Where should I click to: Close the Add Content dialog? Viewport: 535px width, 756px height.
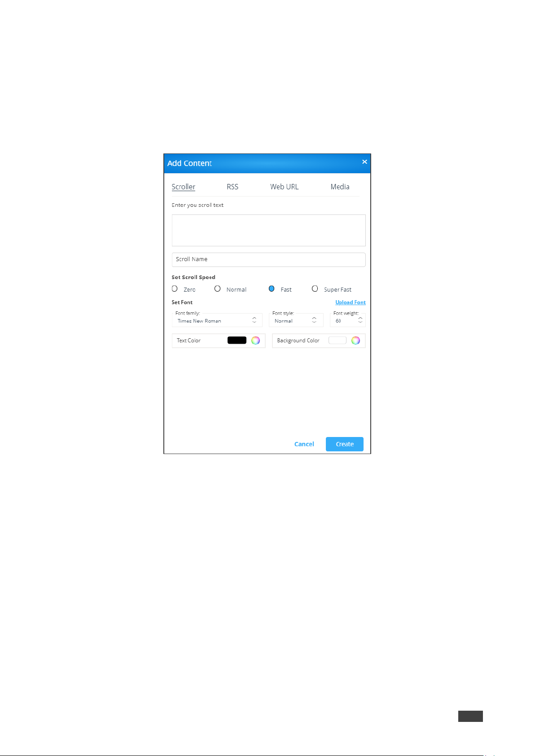coord(364,162)
